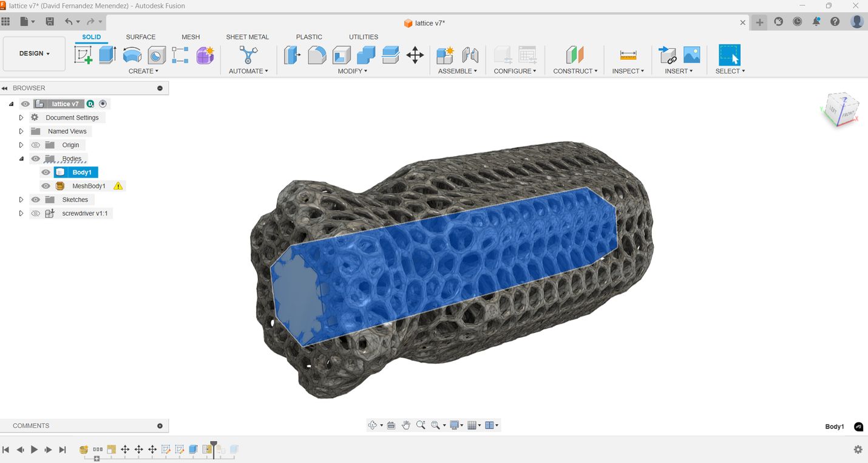Activate the Fillet tool
Image resolution: width=868 pixels, height=463 pixels.
pyautogui.click(x=317, y=55)
